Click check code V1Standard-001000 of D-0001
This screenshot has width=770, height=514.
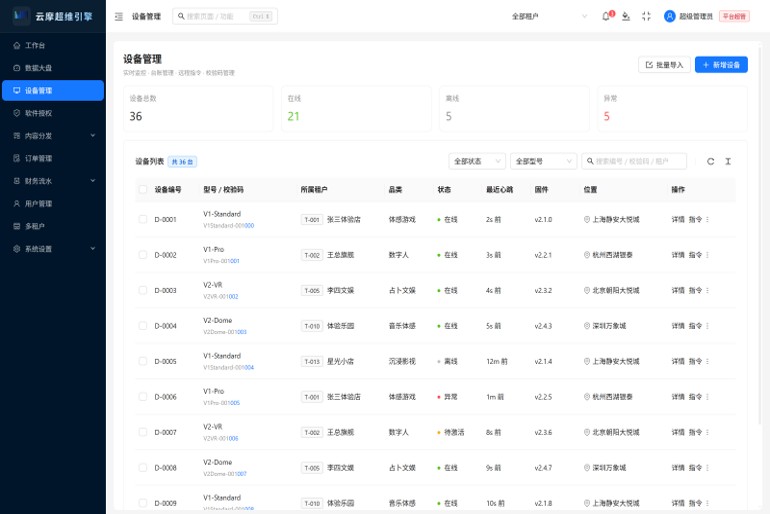228,226
